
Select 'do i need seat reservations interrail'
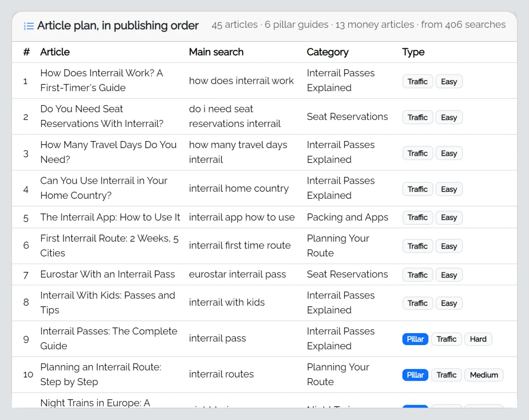pos(235,116)
